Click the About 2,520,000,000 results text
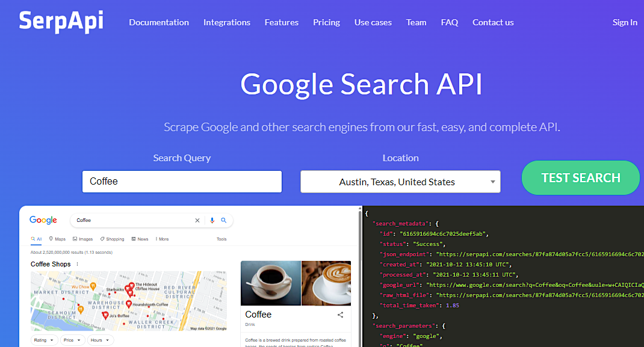This screenshot has width=644, height=347. click(72, 252)
